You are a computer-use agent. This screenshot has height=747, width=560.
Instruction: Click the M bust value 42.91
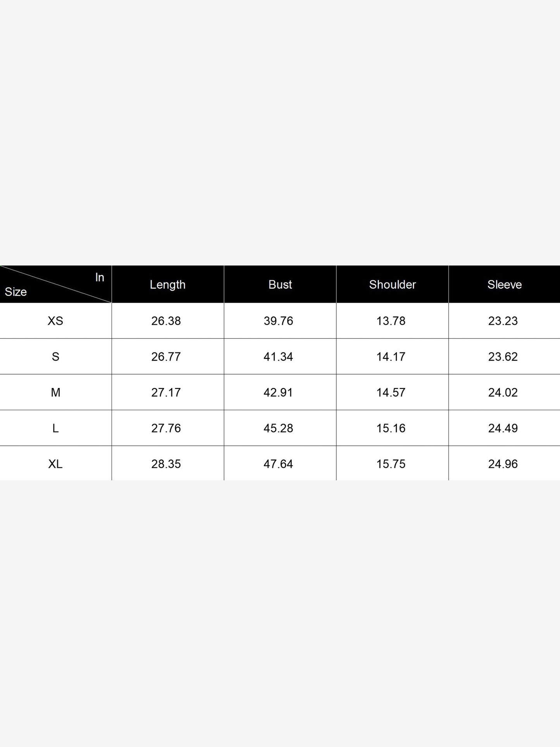pos(278,392)
